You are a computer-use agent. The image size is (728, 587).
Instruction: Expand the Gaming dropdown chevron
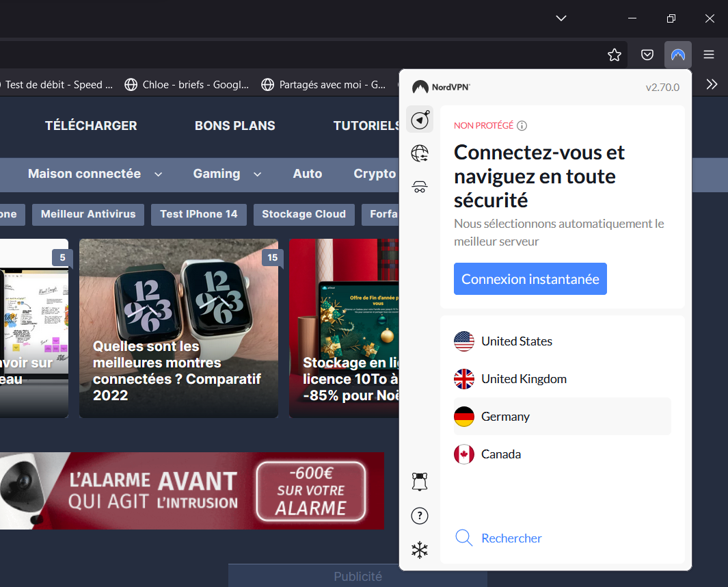coord(257,174)
